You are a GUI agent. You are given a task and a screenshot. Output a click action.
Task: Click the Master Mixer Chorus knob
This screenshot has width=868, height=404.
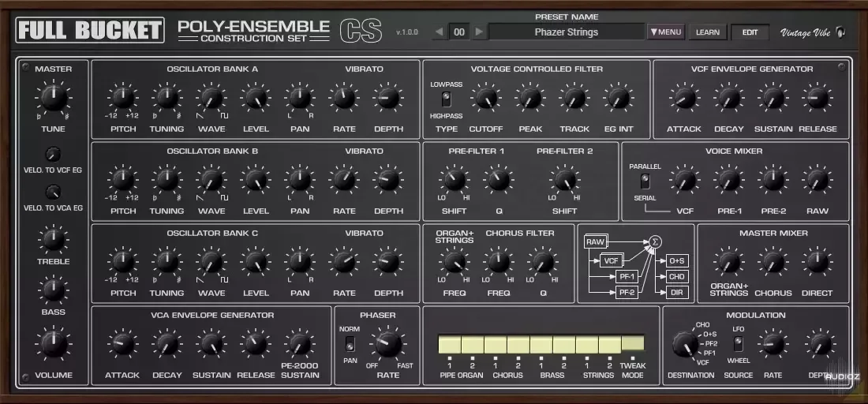[x=773, y=262]
